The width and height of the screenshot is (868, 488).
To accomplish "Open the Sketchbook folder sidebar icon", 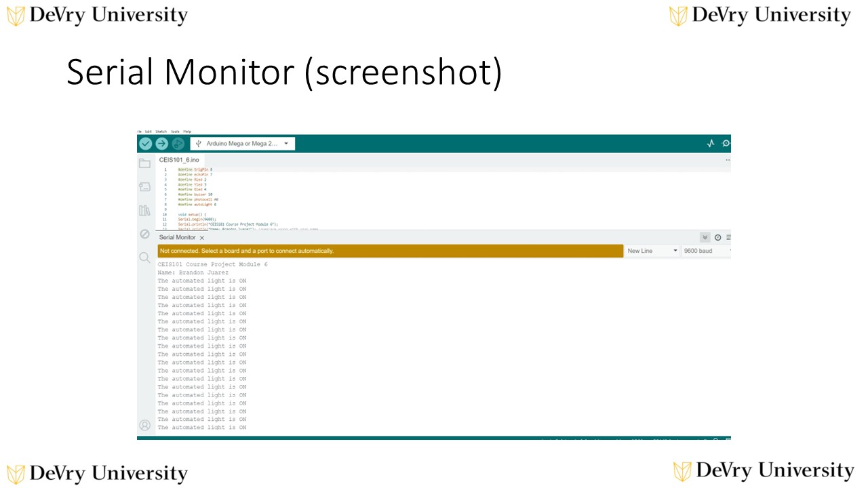I will point(144,163).
